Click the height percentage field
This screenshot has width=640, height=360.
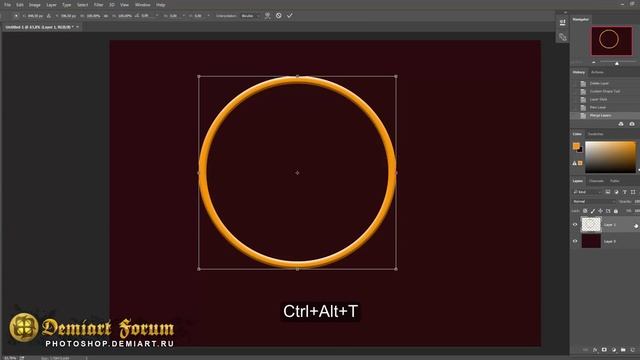124,16
